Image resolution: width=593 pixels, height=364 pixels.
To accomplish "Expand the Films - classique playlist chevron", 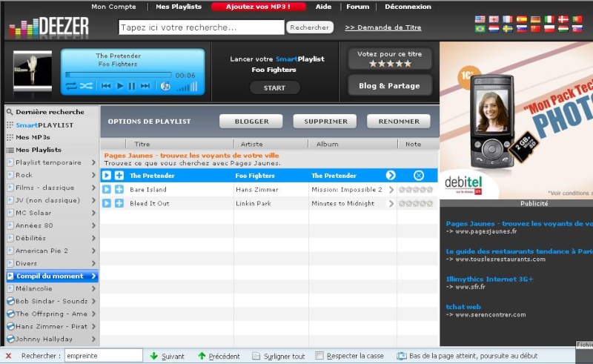I will pyautogui.click(x=94, y=188).
